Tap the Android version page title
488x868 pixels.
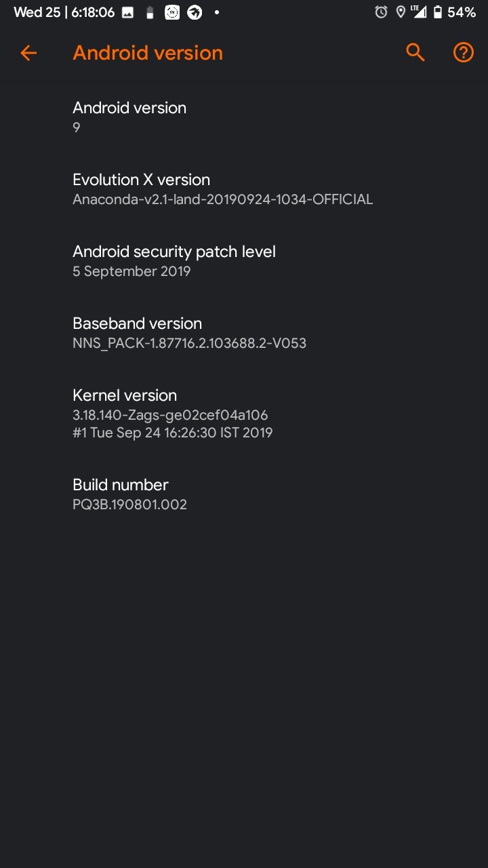coord(148,53)
